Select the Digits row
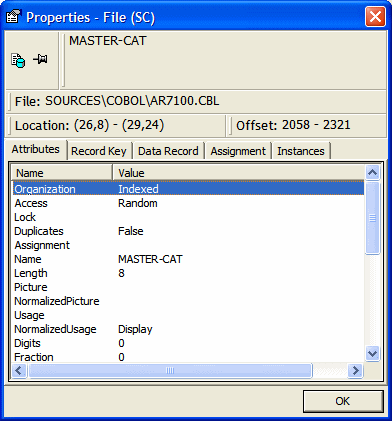Image resolution: width=392 pixels, height=421 pixels. coord(188,343)
